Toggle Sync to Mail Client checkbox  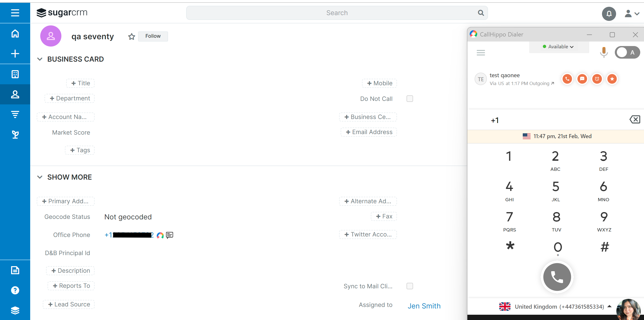pos(410,286)
